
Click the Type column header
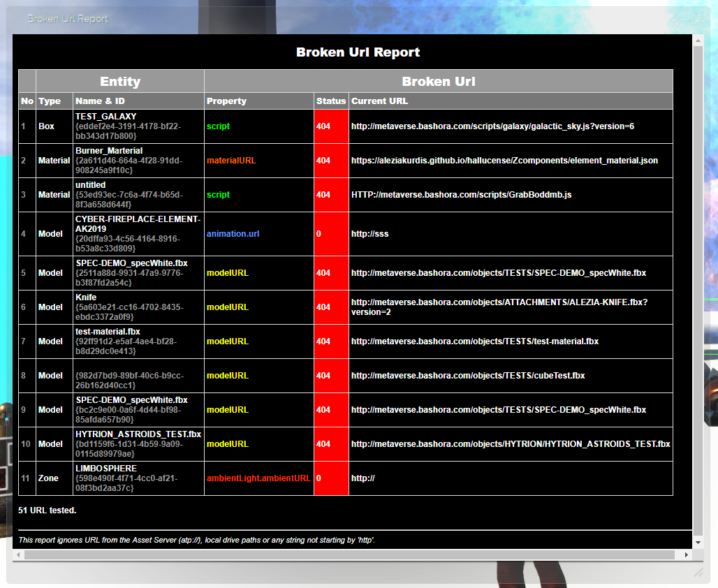[x=54, y=101]
